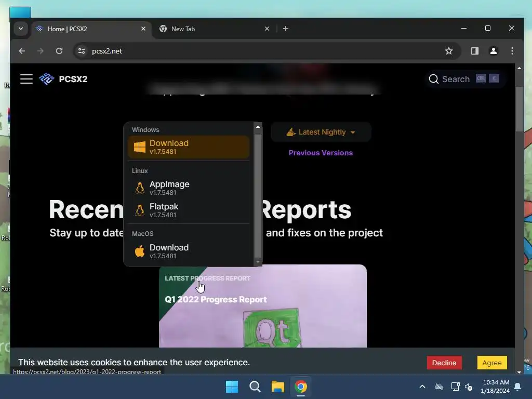Select the Linux AppImage v1.7.5481 option

click(x=189, y=188)
